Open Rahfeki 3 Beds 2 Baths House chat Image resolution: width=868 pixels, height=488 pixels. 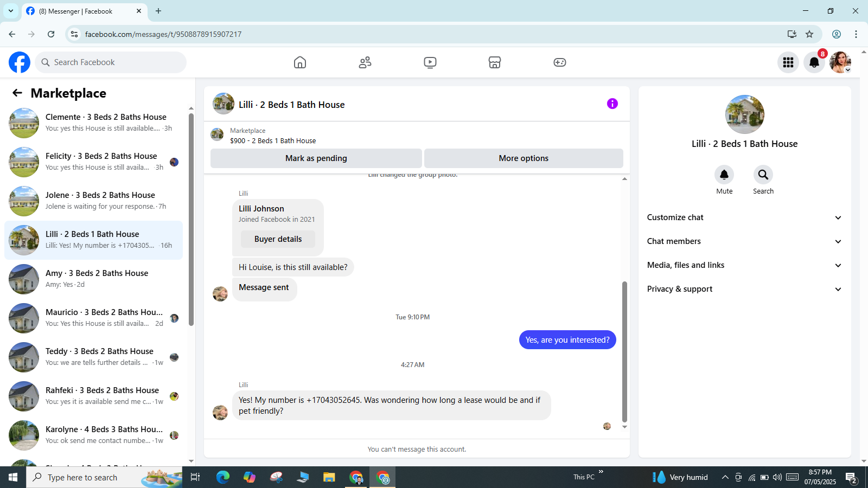(93, 396)
